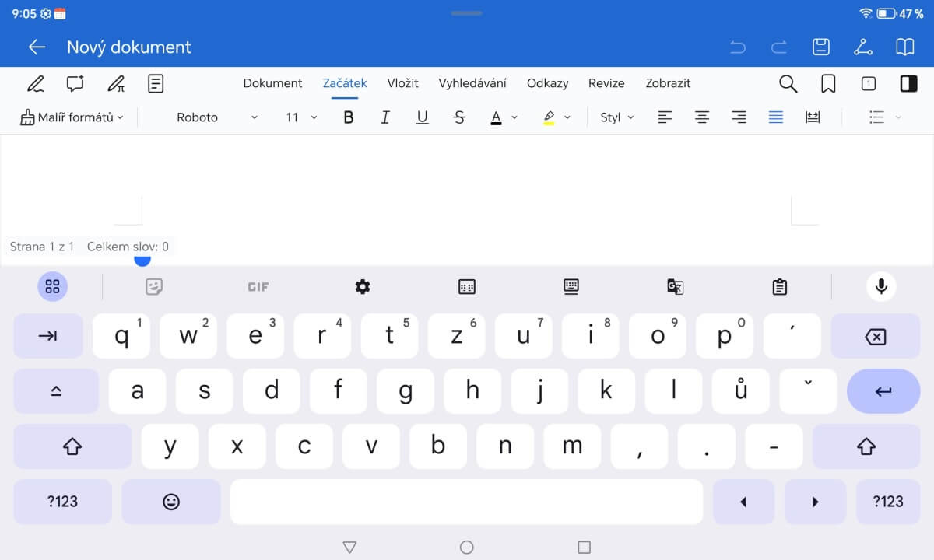Open the search magnifier icon

pos(788,84)
